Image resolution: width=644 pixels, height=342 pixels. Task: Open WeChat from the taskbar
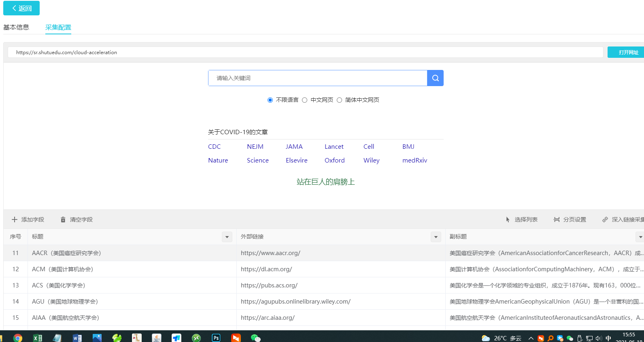[255, 338]
